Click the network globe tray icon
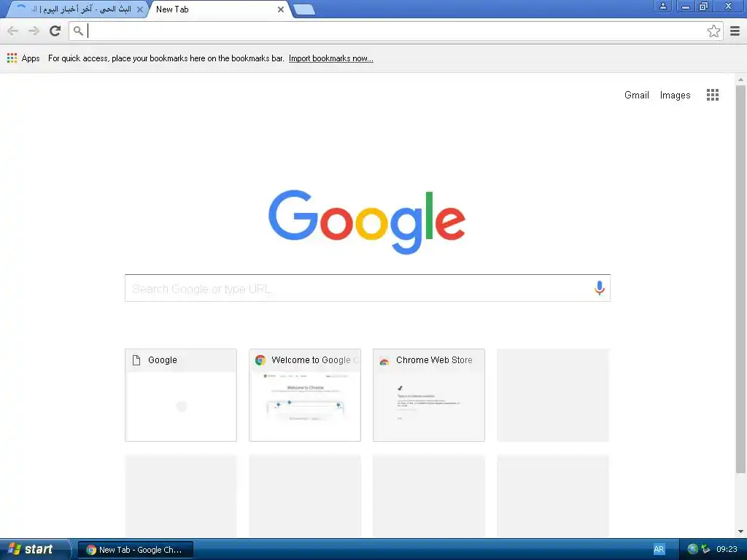The height and width of the screenshot is (560, 747). pos(693,549)
